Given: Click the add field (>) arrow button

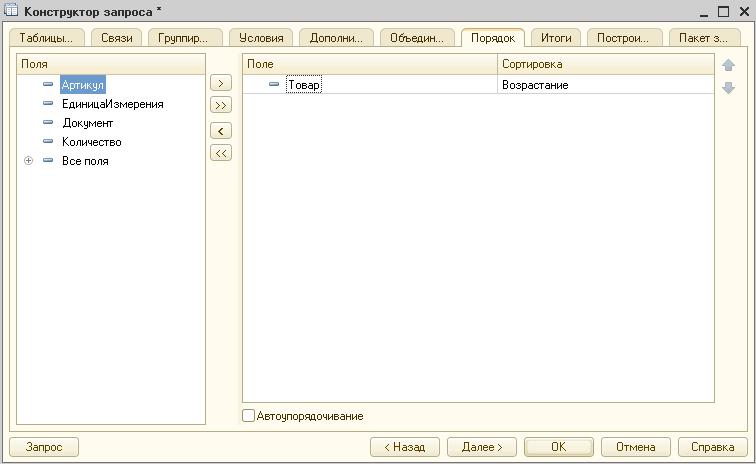Looking at the screenshot, I should point(220,84).
